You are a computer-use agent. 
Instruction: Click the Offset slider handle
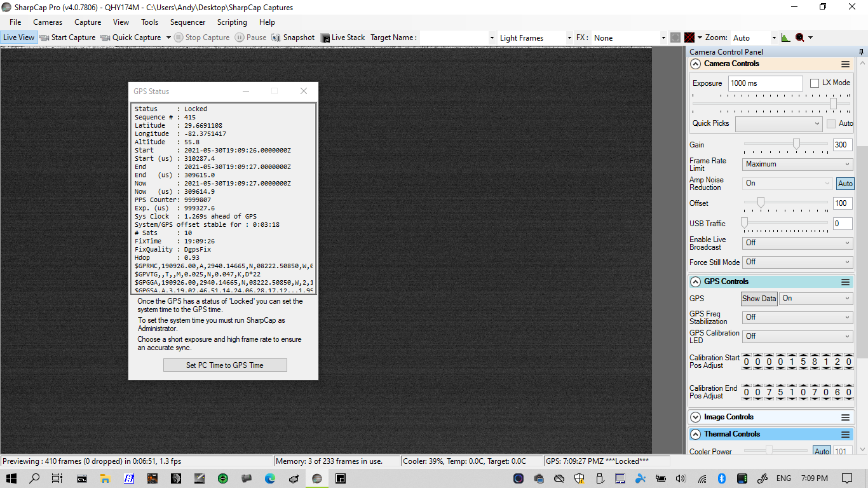click(x=760, y=203)
